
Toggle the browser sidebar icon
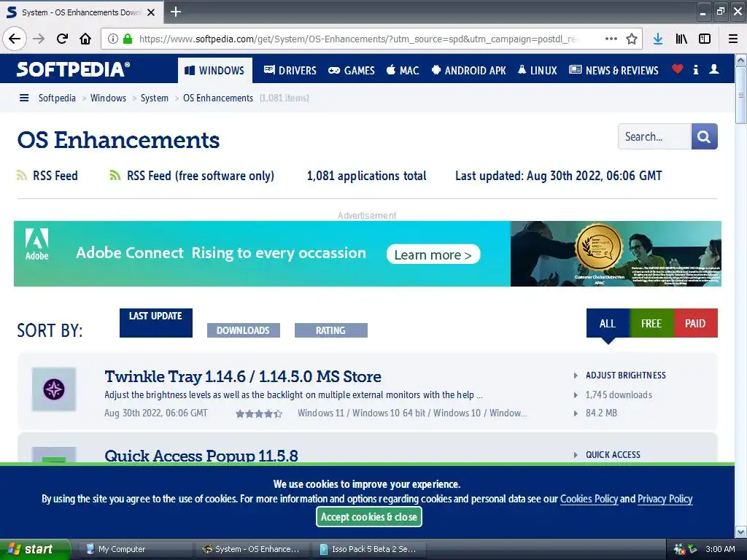705,39
